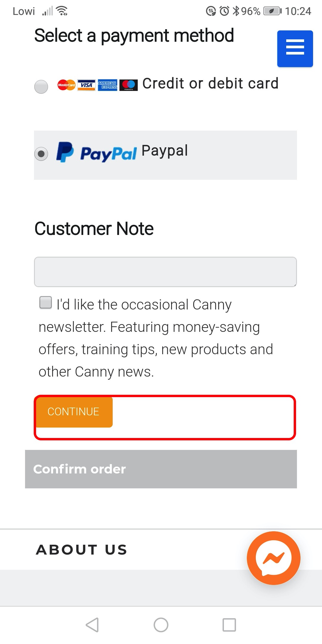Tap the Paypal option text label

coord(165,151)
